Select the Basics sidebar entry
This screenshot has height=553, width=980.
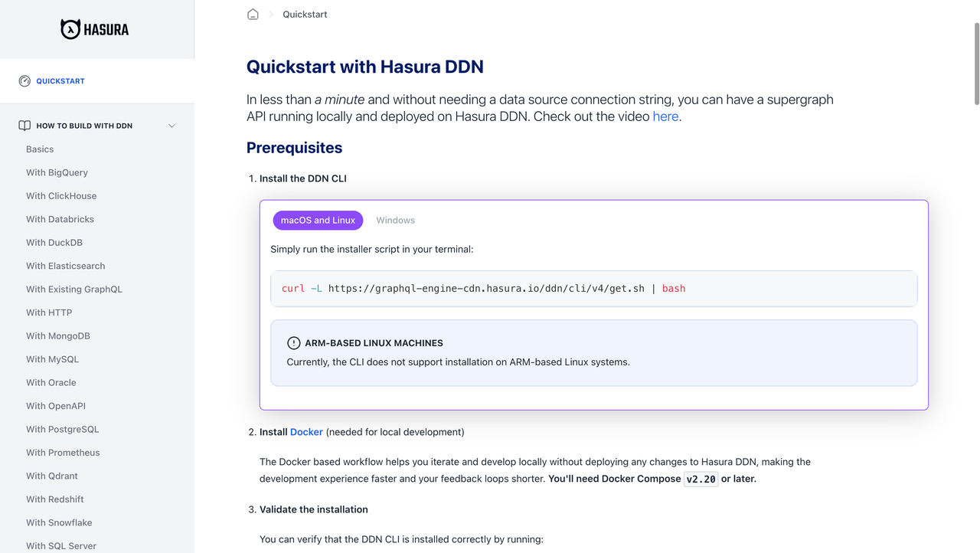coord(40,149)
